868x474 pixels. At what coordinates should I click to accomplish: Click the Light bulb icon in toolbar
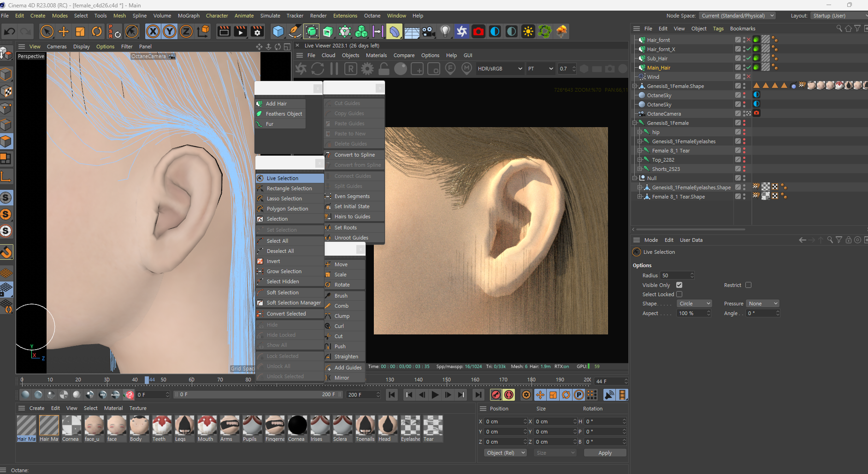pyautogui.click(x=445, y=31)
